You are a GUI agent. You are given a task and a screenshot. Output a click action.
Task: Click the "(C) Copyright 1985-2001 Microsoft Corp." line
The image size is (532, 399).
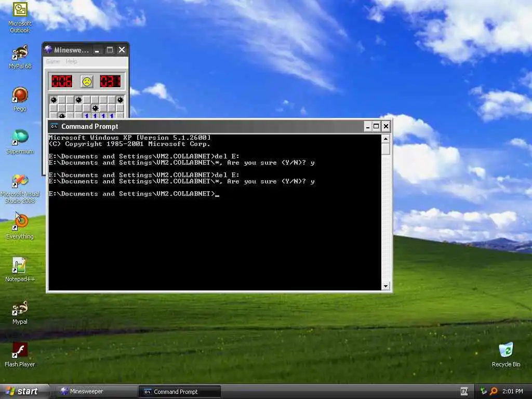(129, 144)
